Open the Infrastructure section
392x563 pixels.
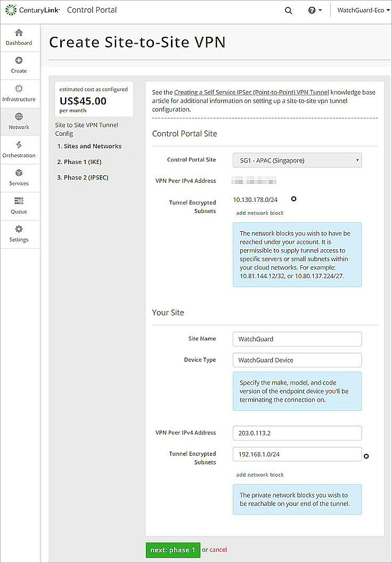pos(19,93)
